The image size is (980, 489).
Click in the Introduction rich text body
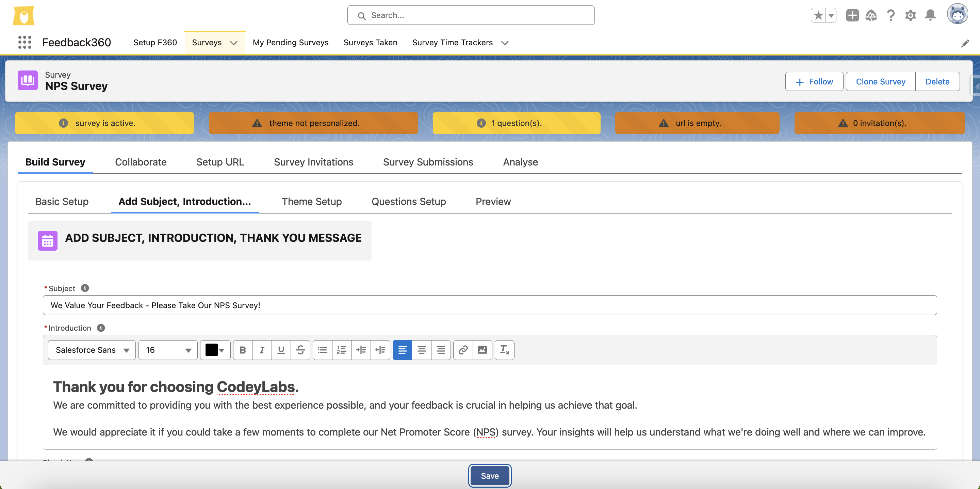[x=490, y=407]
